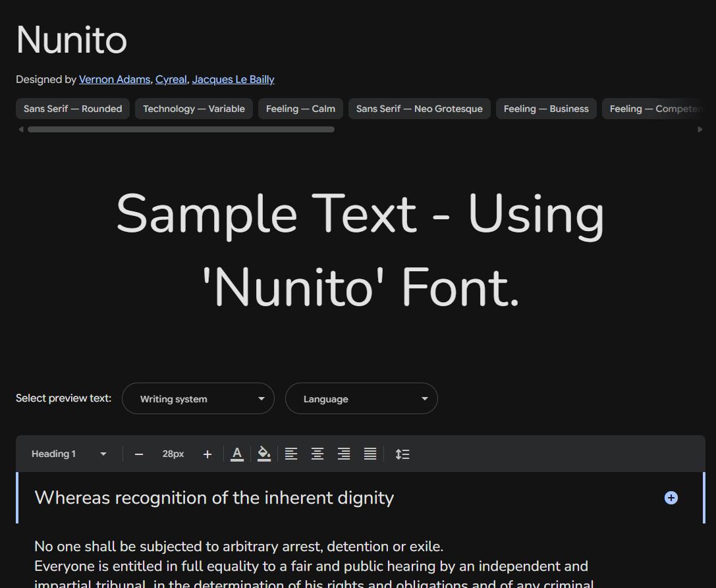
Task: Align text left
Action: (x=291, y=454)
